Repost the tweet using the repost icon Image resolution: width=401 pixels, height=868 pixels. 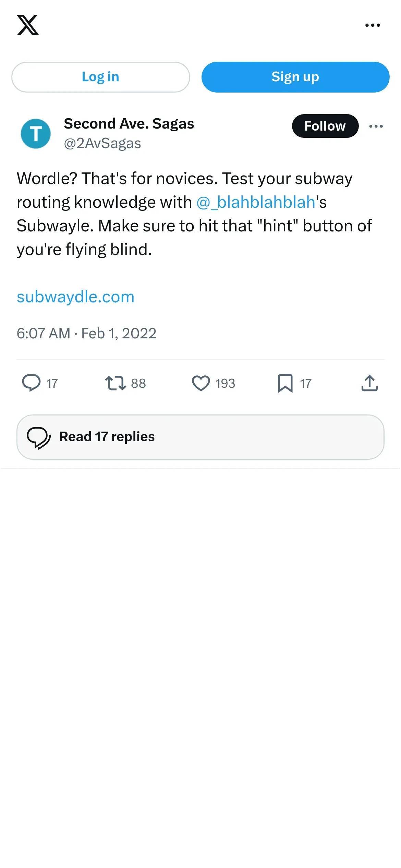[116, 383]
